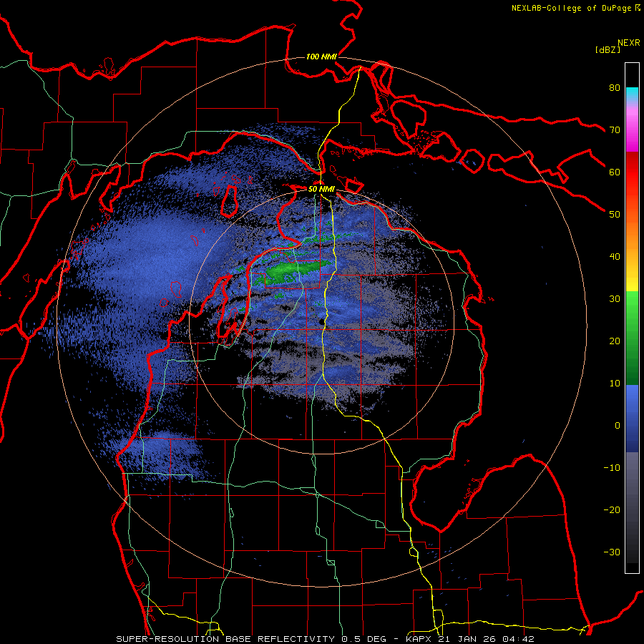The height and width of the screenshot is (644, 644).
Task: Click the NEXR label above color scale
Action: pyautogui.click(x=629, y=43)
